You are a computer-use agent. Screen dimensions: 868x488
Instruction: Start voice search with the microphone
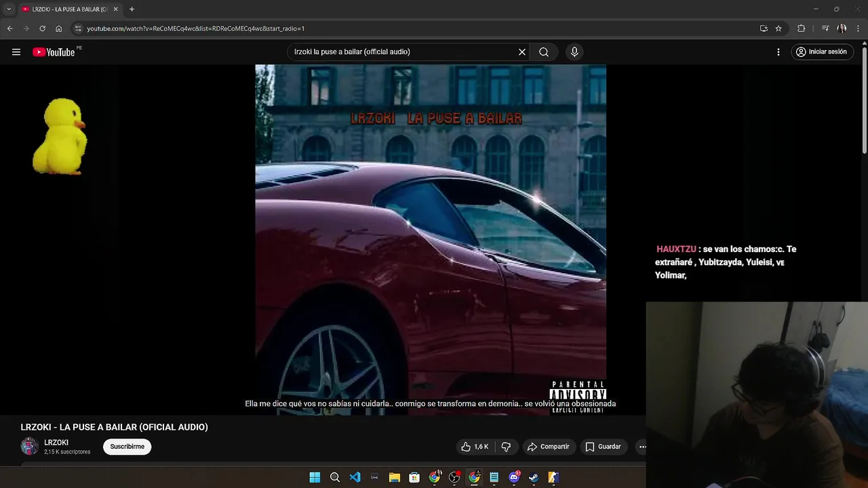tap(574, 52)
